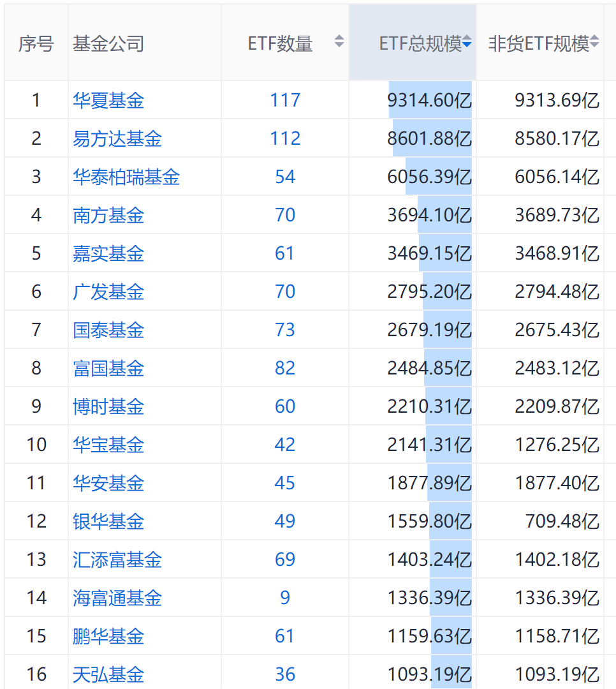This screenshot has height=689, width=616.
Task: Open the 华泰柏瑞基金 link
Action: (126, 177)
